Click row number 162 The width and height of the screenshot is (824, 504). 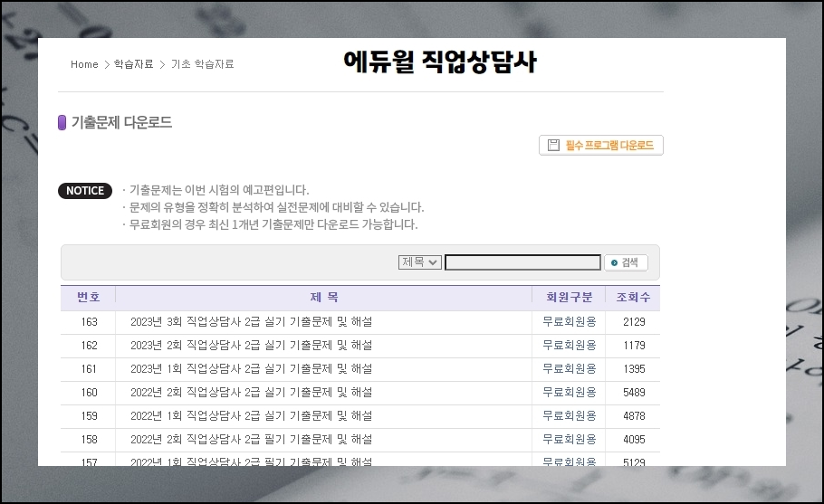90,346
